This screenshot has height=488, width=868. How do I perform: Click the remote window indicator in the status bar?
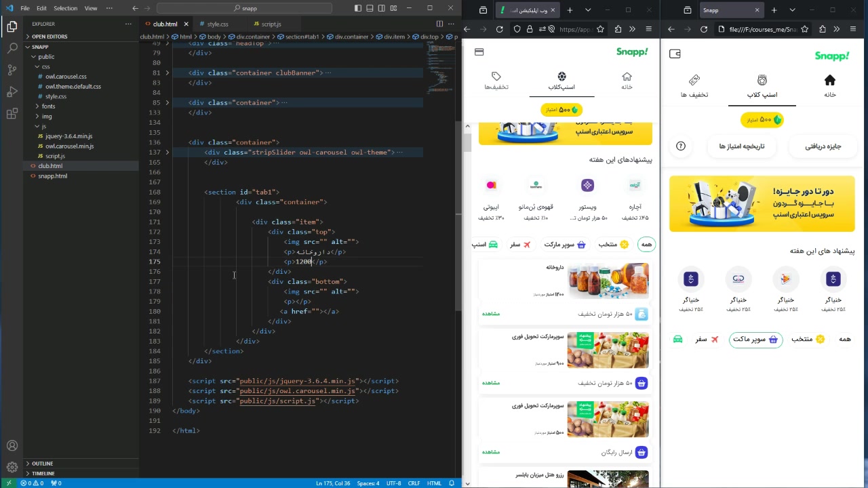tap(9, 483)
